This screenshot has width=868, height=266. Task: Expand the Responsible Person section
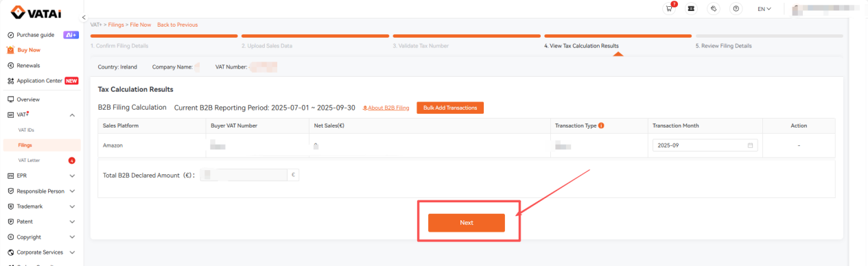[72, 191]
